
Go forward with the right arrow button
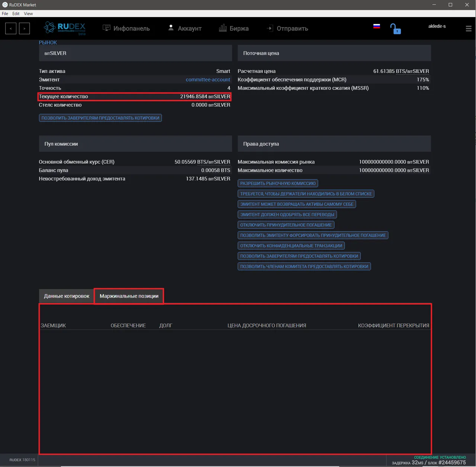(24, 29)
